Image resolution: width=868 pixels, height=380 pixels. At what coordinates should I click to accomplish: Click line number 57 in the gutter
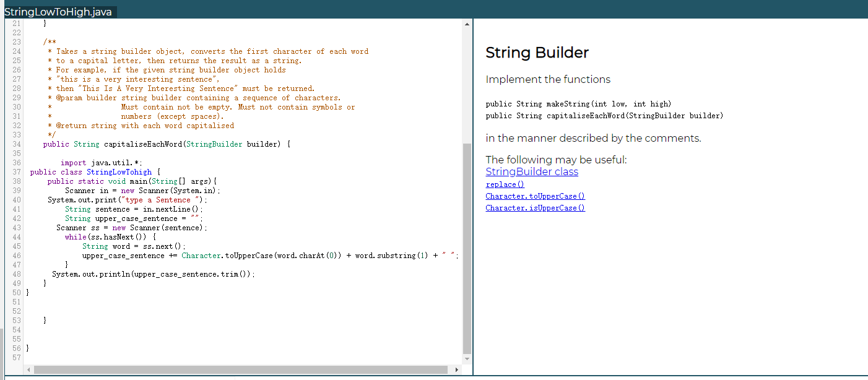coord(17,358)
